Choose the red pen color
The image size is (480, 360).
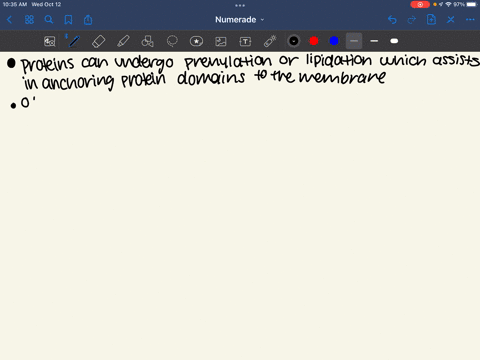(314, 41)
